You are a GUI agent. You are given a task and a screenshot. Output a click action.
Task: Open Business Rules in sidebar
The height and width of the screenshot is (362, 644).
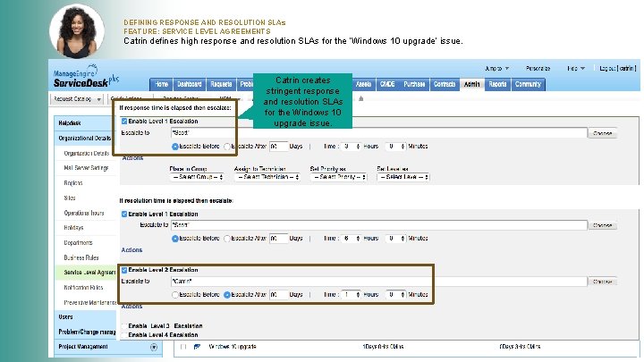click(x=81, y=257)
